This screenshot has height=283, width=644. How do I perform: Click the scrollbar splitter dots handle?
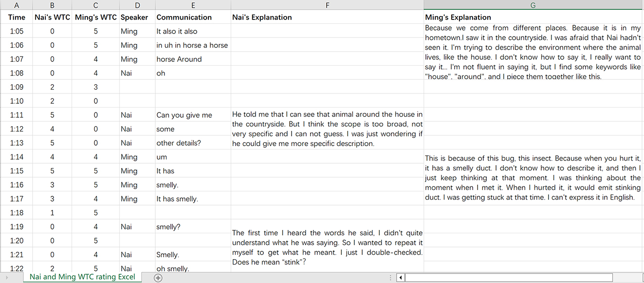click(391, 277)
